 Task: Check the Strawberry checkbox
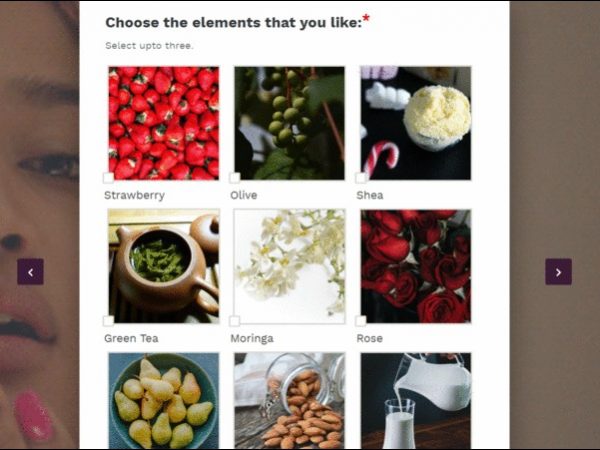click(x=108, y=178)
